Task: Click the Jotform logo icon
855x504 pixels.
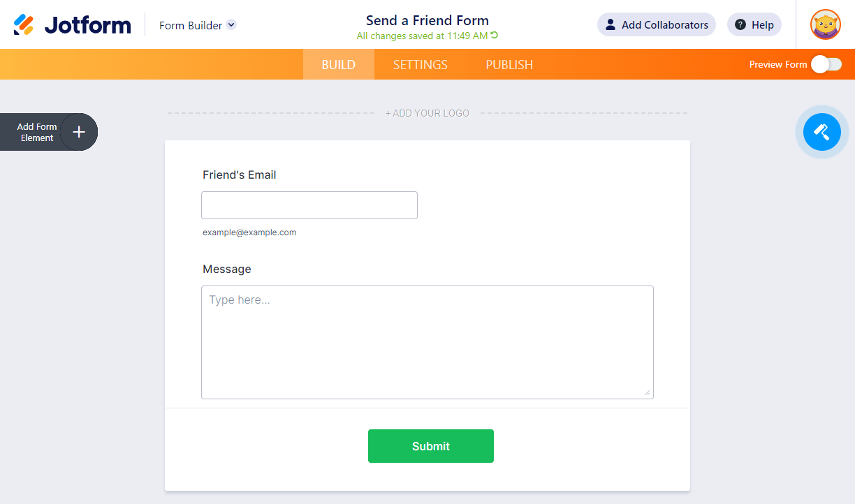Action: point(24,25)
